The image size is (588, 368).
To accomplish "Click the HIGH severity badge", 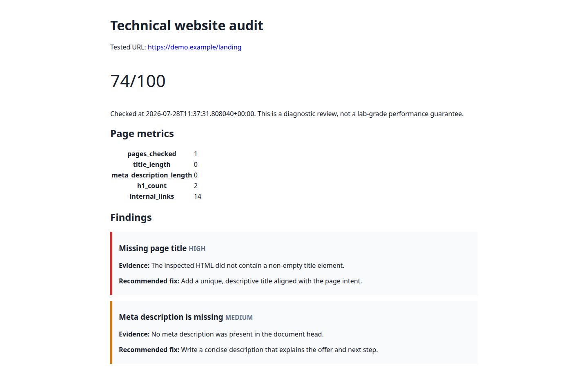I will point(197,249).
